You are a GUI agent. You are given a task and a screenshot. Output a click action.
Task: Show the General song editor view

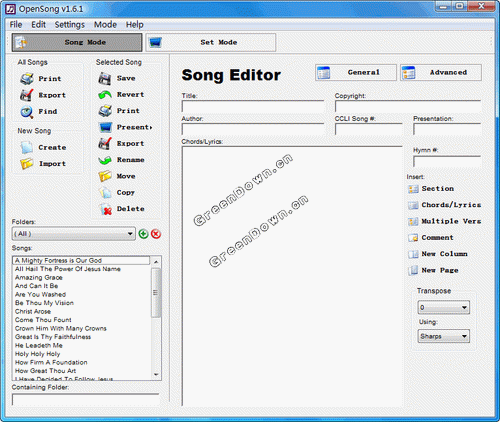click(356, 72)
